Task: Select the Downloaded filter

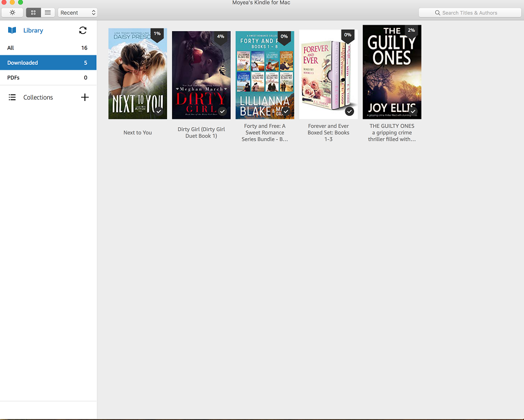Action: click(x=48, y=63)
